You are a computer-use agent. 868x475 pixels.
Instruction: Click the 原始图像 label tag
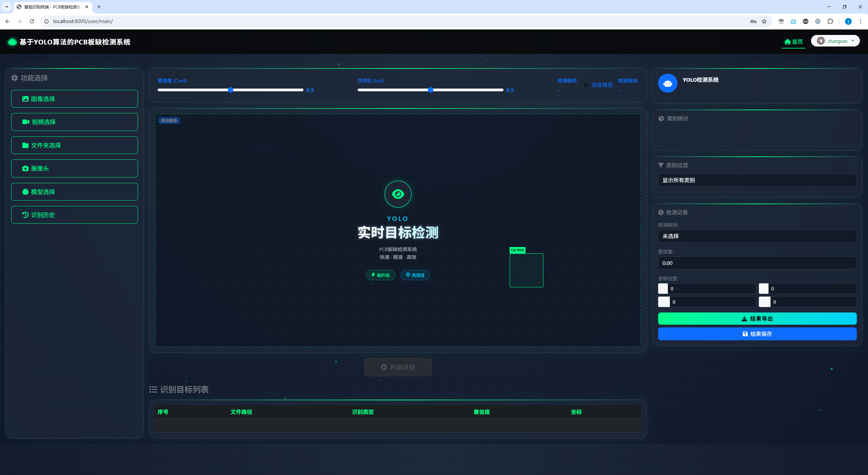[x=169, y=120]
